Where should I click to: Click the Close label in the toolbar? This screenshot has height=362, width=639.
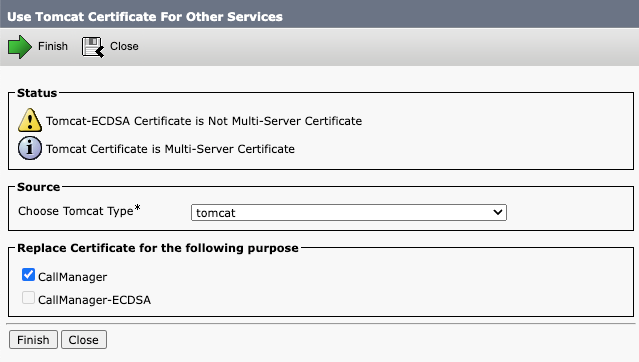click(124, 46)
